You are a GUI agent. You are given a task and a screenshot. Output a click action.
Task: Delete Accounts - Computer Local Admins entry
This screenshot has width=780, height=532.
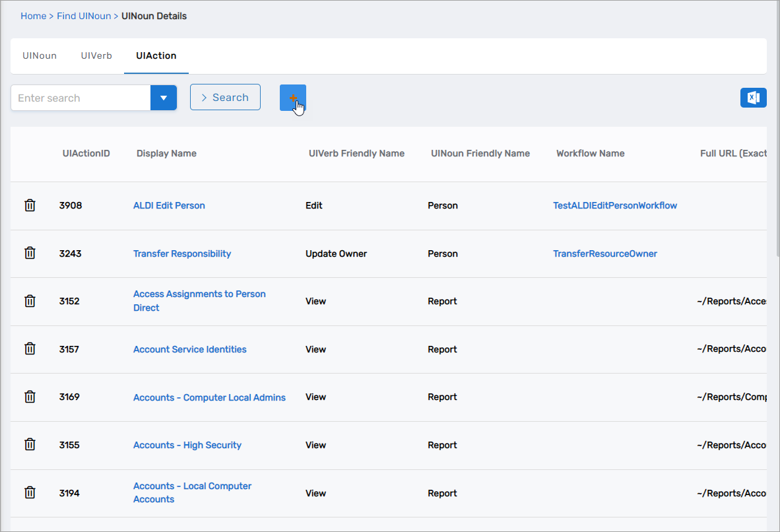(x=30, y=397)
